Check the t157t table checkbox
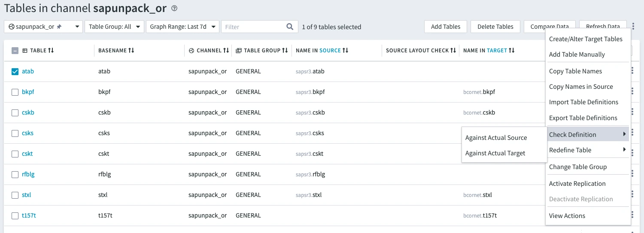Viewport: 644px width, 233px height. 15,215
